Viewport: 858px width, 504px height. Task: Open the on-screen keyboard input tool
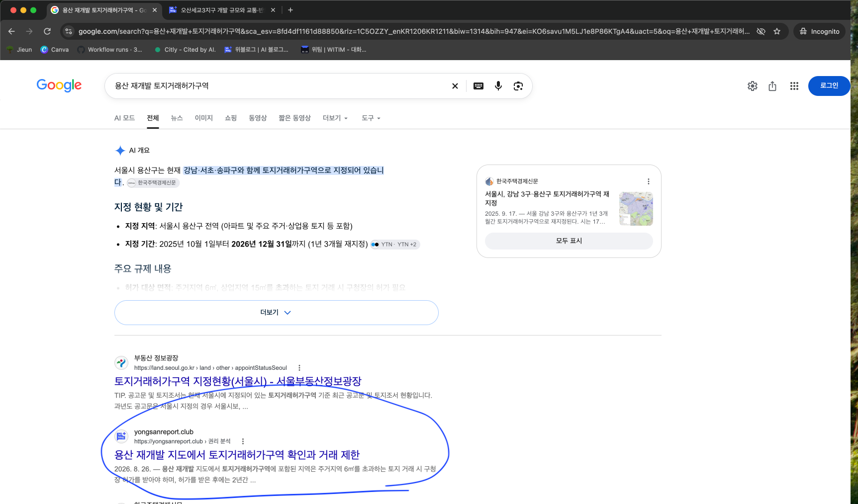pyautogui.click(x=478, y=86)
